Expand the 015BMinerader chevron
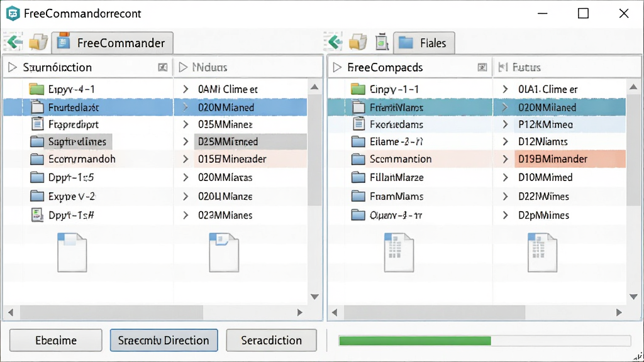The height and width of the screenshot is (362, 644). click(186, 159)
